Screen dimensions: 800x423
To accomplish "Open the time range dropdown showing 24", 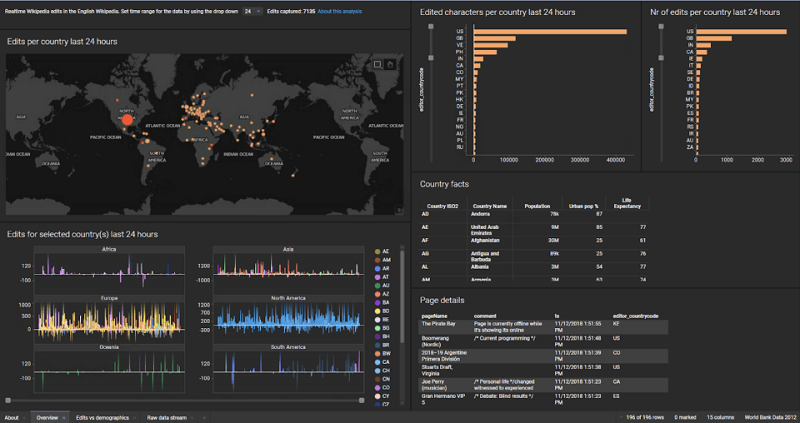I will pyautogui.click(x=252, y=11).
